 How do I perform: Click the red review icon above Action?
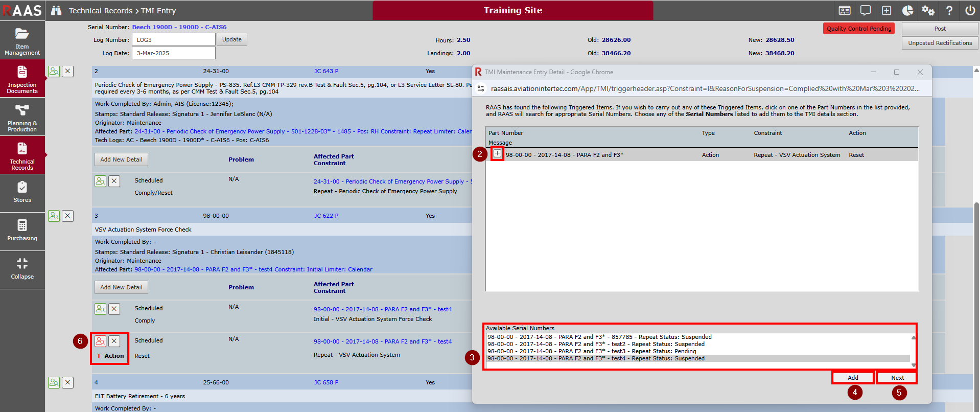100,341
